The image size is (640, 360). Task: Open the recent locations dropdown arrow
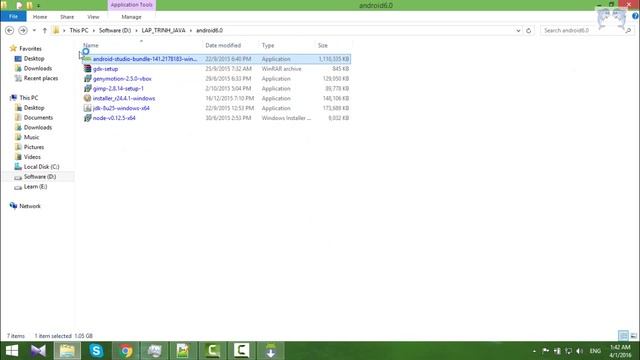34,31
